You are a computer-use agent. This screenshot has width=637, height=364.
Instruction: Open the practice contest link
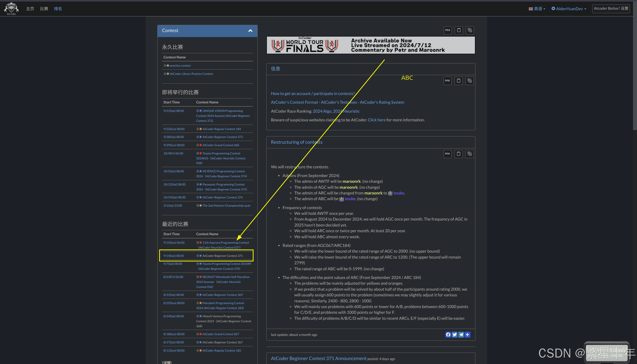tap(180, 65)
